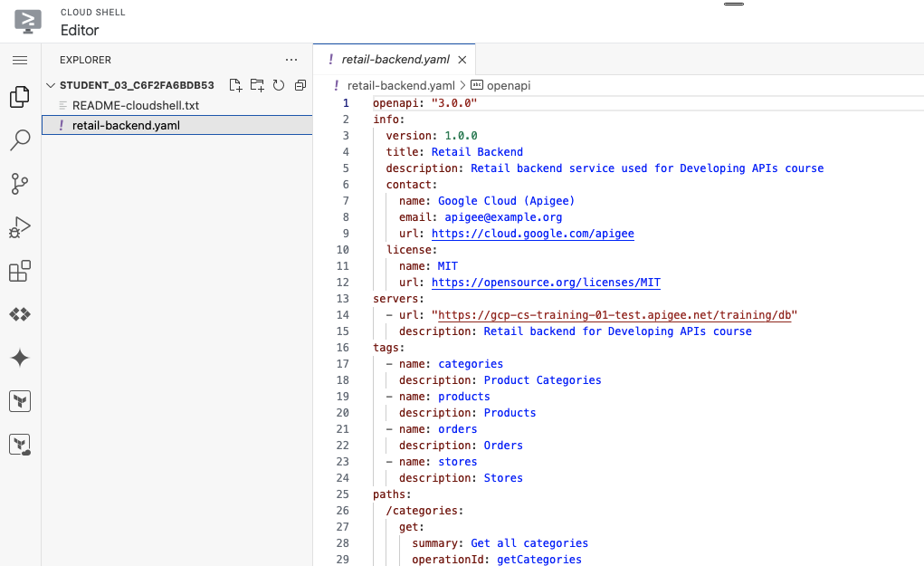Image resolution: width=924 pixels, height=566 pixels.
Task: Click retail-backend.yaml in the breadcrumb
Action: click(401, 85)
